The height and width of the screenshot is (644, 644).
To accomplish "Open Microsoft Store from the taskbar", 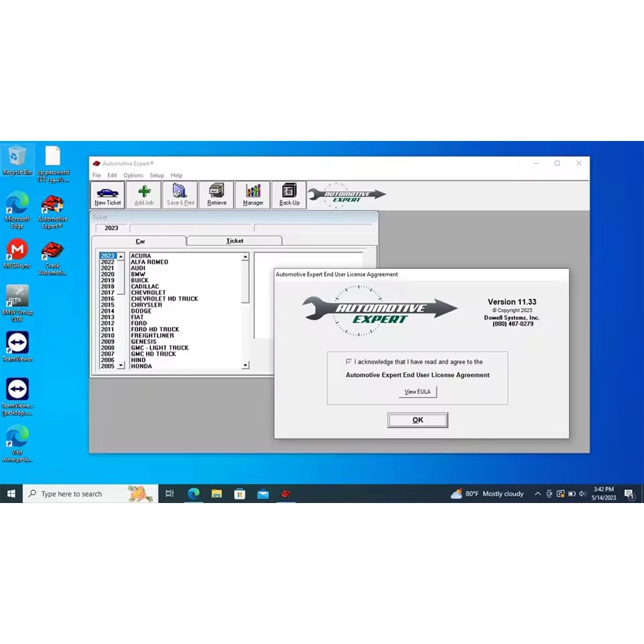I will coord(240,494).
